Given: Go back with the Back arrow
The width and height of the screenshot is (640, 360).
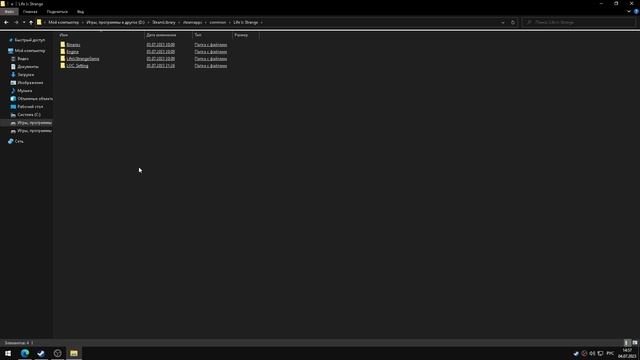Looking at the screenshot, I should click(x=6, y=22).
